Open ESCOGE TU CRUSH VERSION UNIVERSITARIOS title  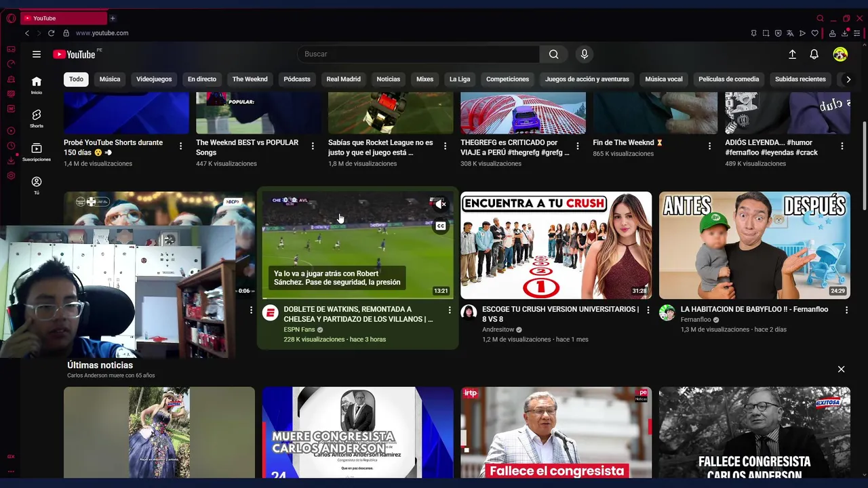560,314
